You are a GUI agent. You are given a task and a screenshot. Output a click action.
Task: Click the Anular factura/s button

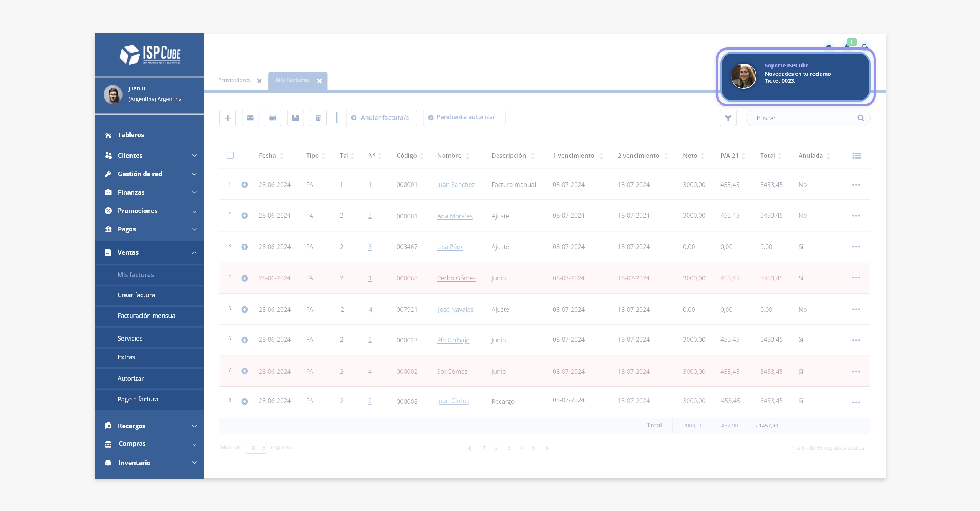tap(381, 118)
